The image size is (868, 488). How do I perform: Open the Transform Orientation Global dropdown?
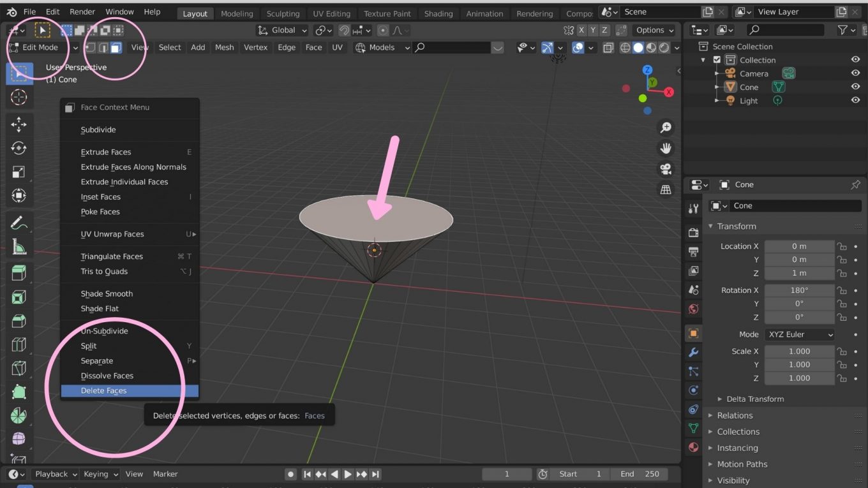click(x=282, y=29)
